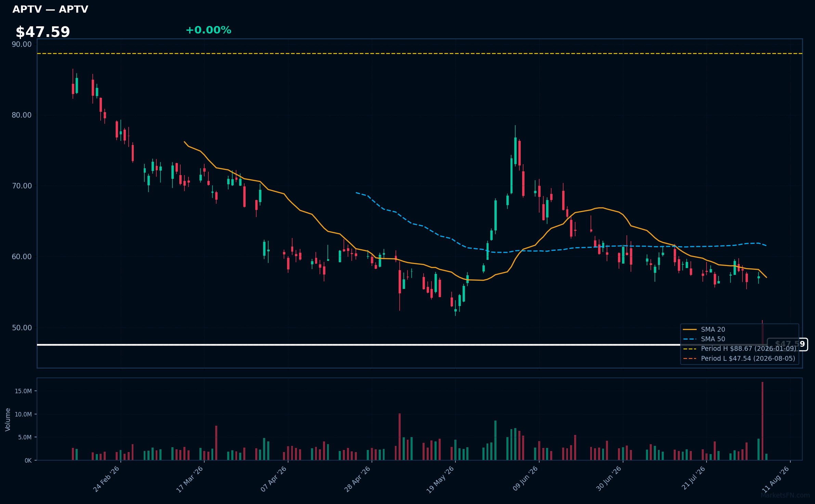Click the tallest red volume bar
The image size is (815, 504).
[x=762, y=421]
